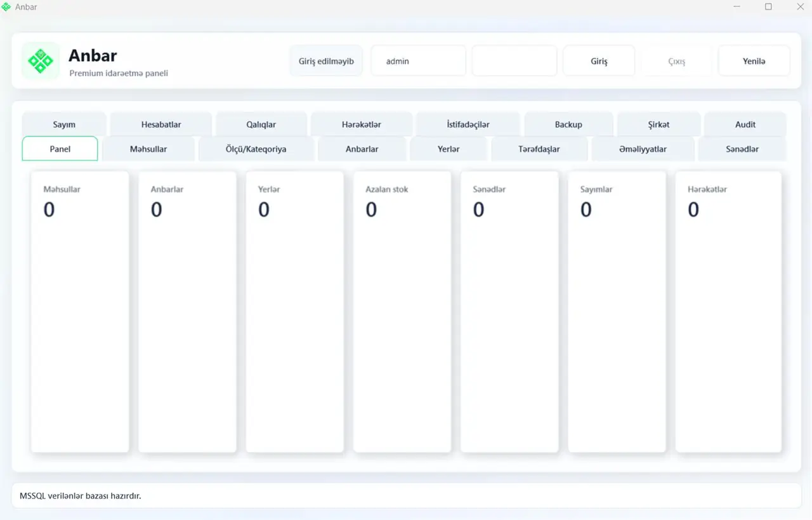Open the Audit tab
The width and height of the screenshot is (812, 520).
(745, 124)
